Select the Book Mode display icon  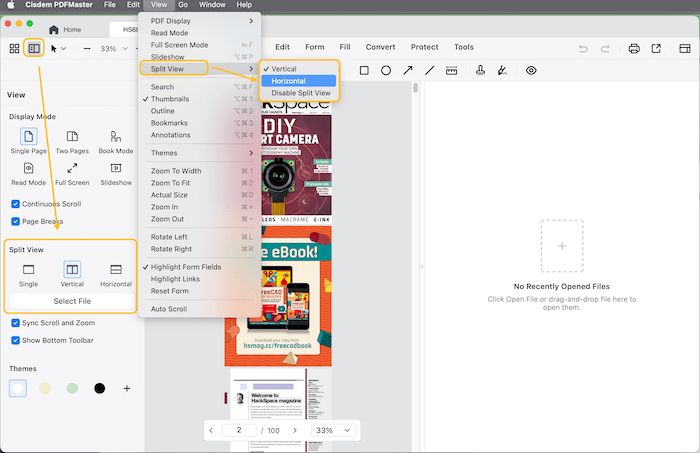tap(116, 136)
